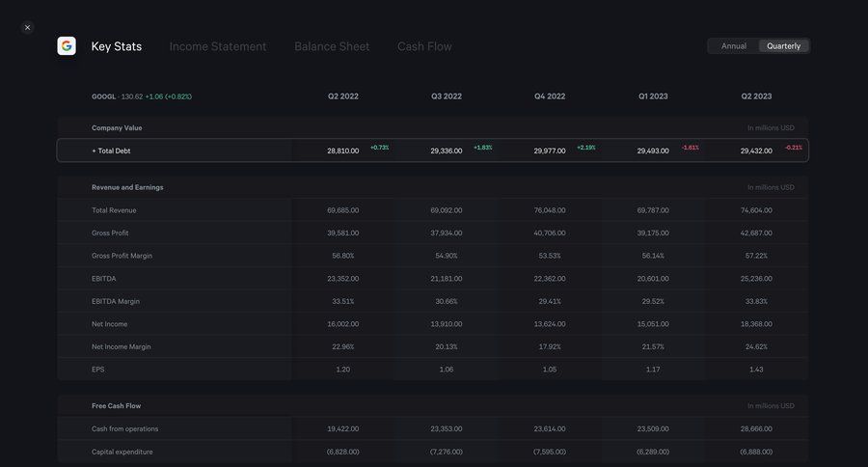Switch to the Balance Sheet tab
Viewport: 868px width, 467px height.
pos(332,46)
